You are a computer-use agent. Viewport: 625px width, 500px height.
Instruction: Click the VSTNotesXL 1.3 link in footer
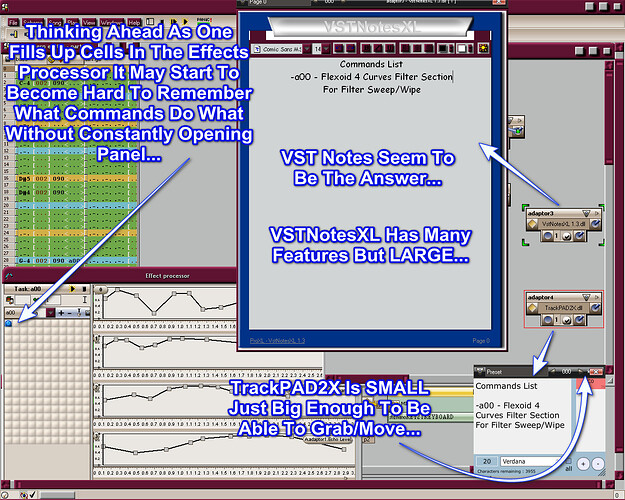click(x=277, y=341)
